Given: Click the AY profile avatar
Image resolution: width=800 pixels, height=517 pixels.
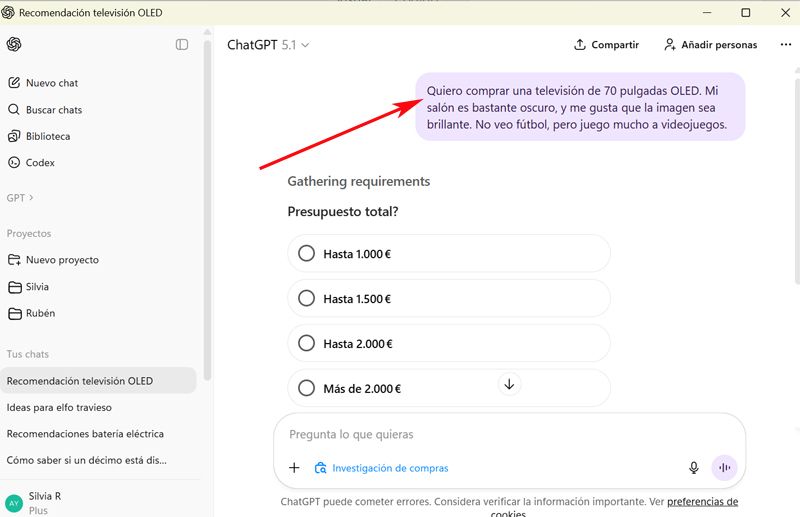Looking at the screenshot, I should (x=14, y=504).
